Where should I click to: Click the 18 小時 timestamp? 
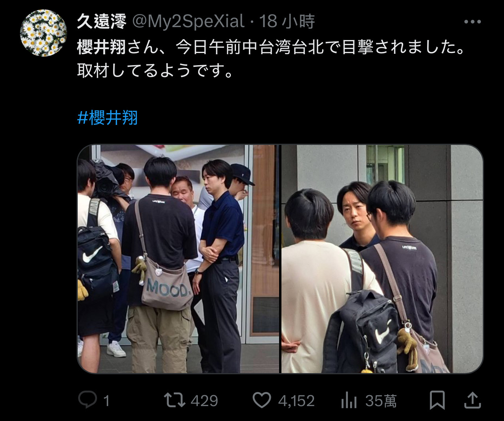(x=287, y=22)
